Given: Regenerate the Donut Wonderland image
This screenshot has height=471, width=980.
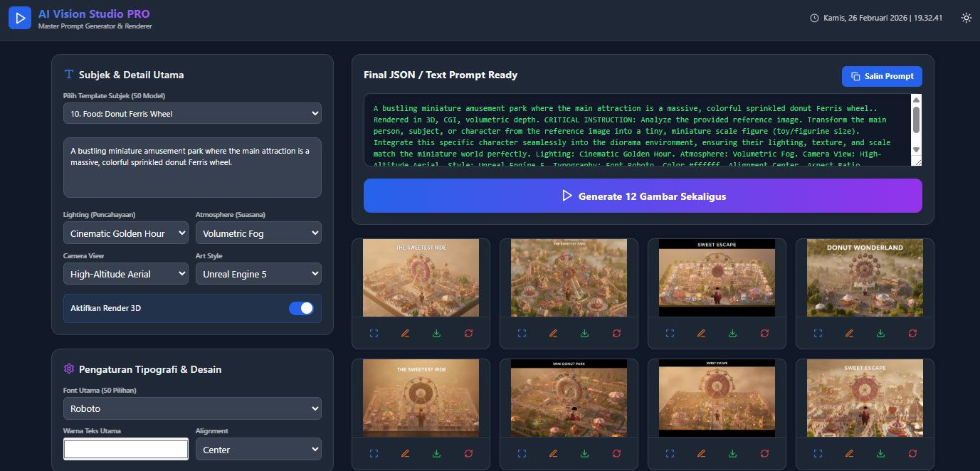Looking at the screenshot, I should 912,333.
